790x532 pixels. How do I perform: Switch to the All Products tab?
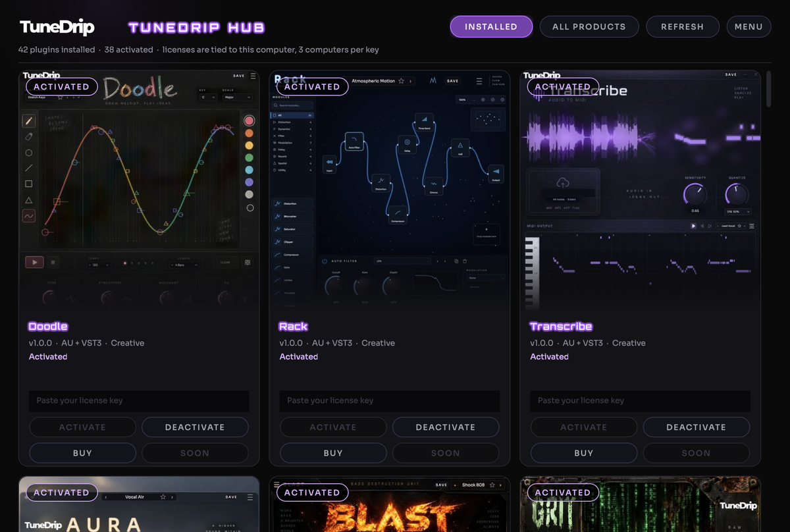point(589,26)
